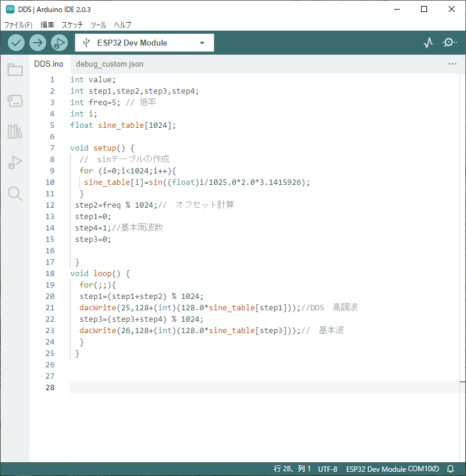This screenshot has height=476, width=466.
Task: Click the 'int freq=5;' code
Action: pyautogui.click(x=95, y=102)
